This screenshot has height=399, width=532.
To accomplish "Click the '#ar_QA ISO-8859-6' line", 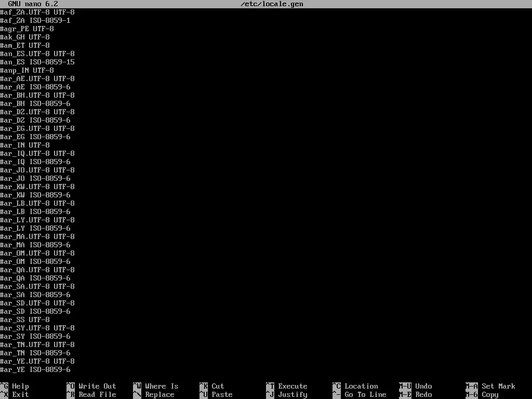I will point(35,278).
